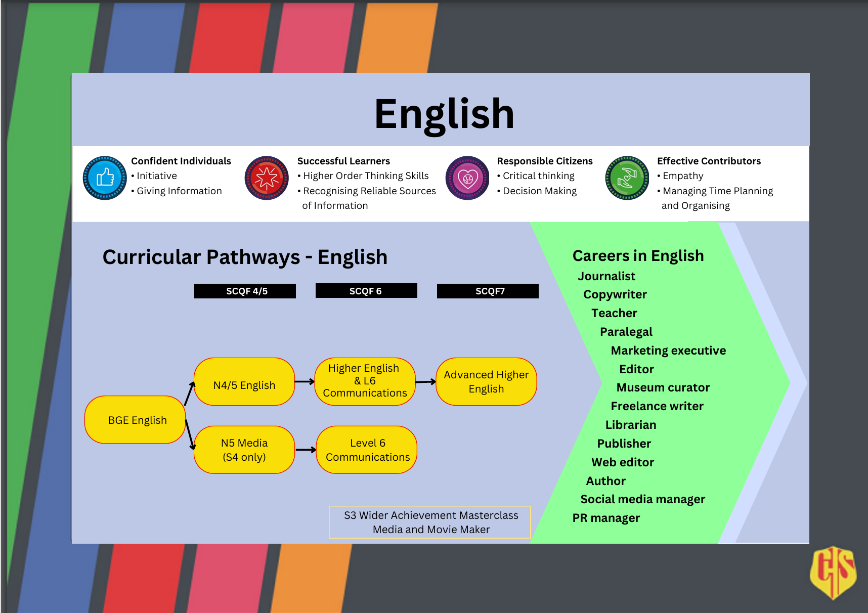
Task: Click the S3 Wider Achievement Masterclass box
Action: point(430,522)
